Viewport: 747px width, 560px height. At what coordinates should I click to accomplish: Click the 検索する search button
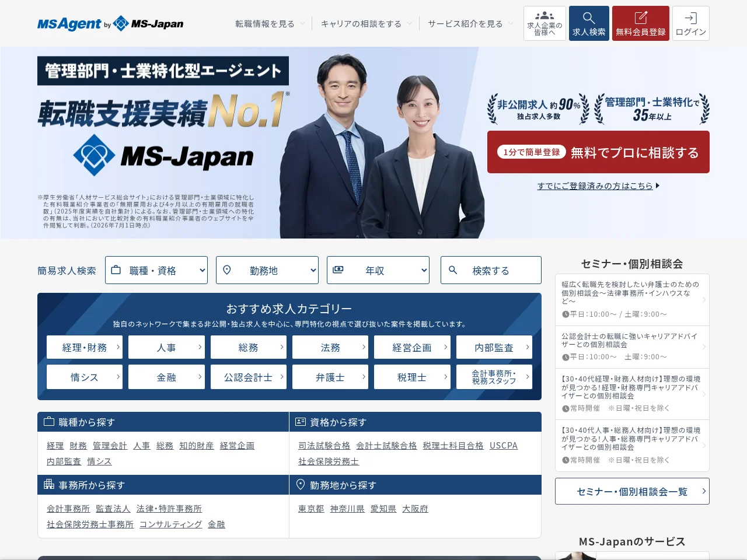[491, 270]
